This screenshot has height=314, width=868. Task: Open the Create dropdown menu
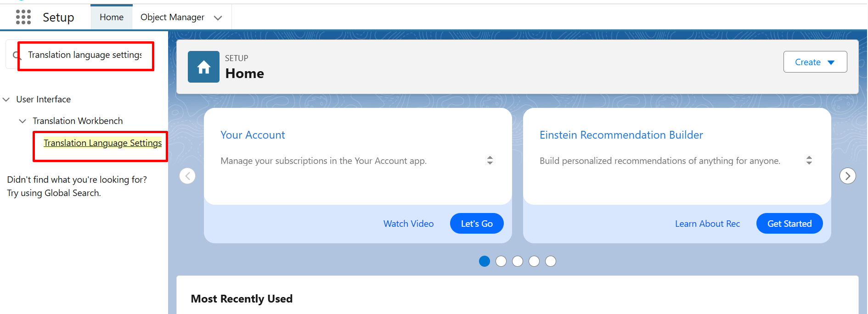815,62
